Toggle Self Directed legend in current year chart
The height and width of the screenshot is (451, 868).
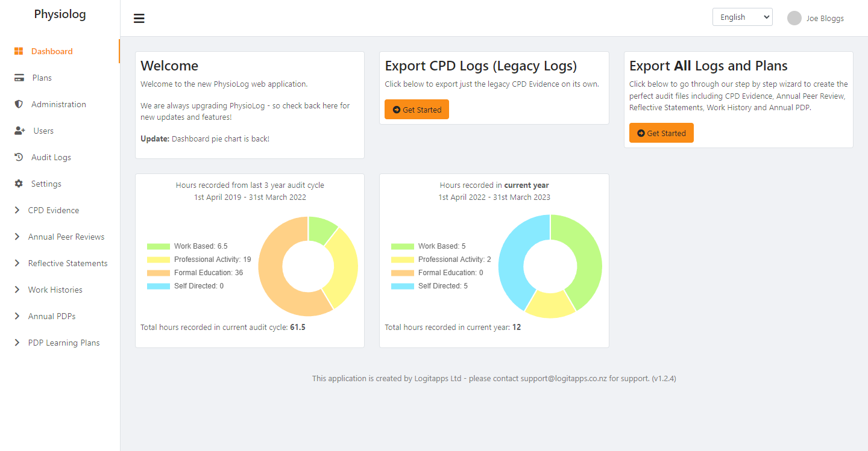tap(429, 286)
